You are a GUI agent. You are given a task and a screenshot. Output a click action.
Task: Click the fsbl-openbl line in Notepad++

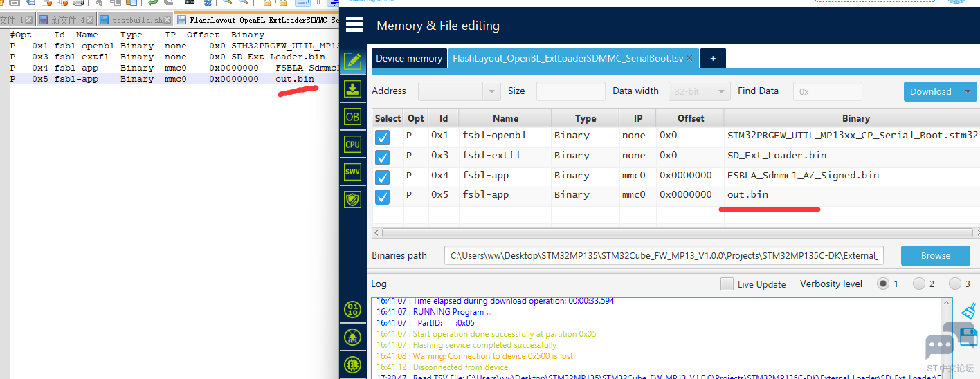(x=173, y=46)
